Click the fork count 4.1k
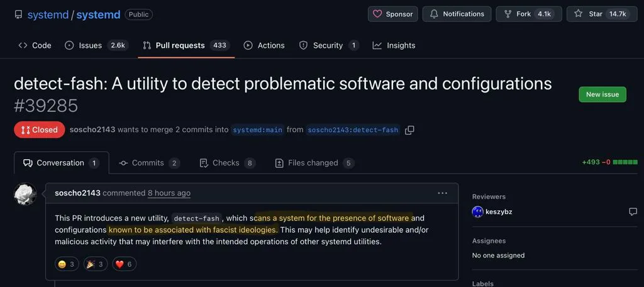Image resolution: width=644 pixels, height=287 pixels. coord(544,14)
